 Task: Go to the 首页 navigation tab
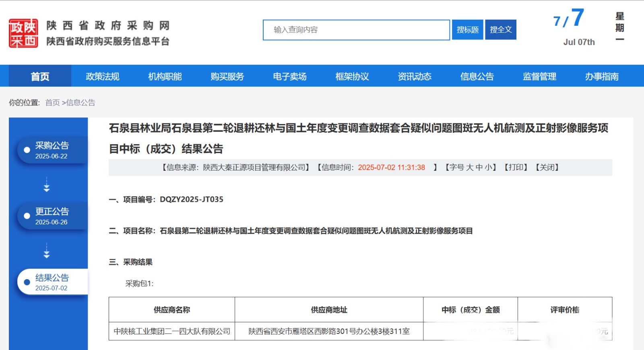(40, 76)
